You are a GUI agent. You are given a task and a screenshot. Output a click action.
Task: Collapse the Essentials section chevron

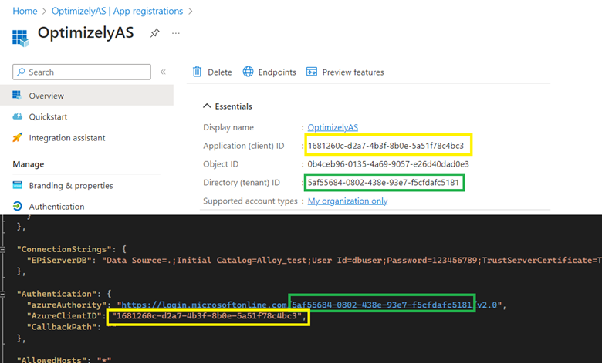tap(207, 106)
